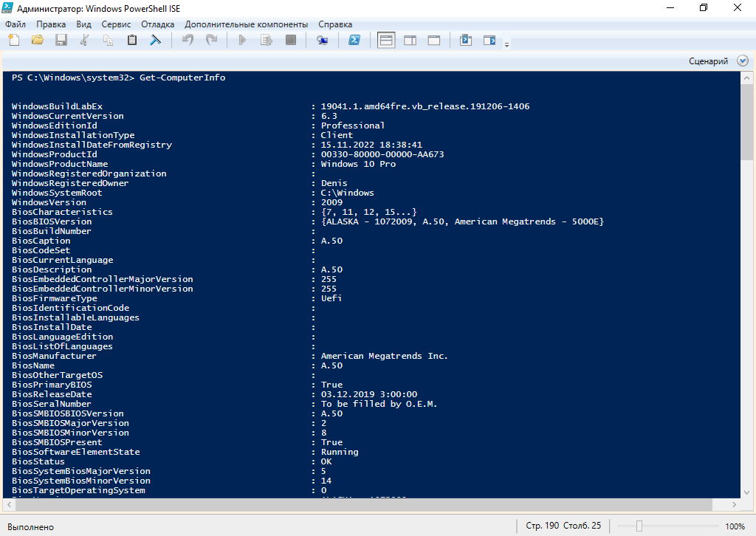The width and height of the screenshot is (756, 536).
Task: Open the Файл menu
Action: 15,24
